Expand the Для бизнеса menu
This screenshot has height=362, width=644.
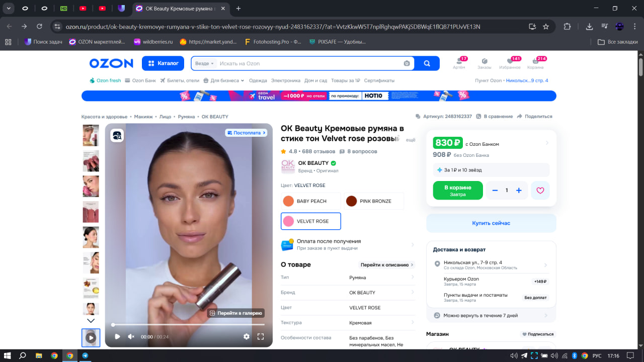point(224,80)
